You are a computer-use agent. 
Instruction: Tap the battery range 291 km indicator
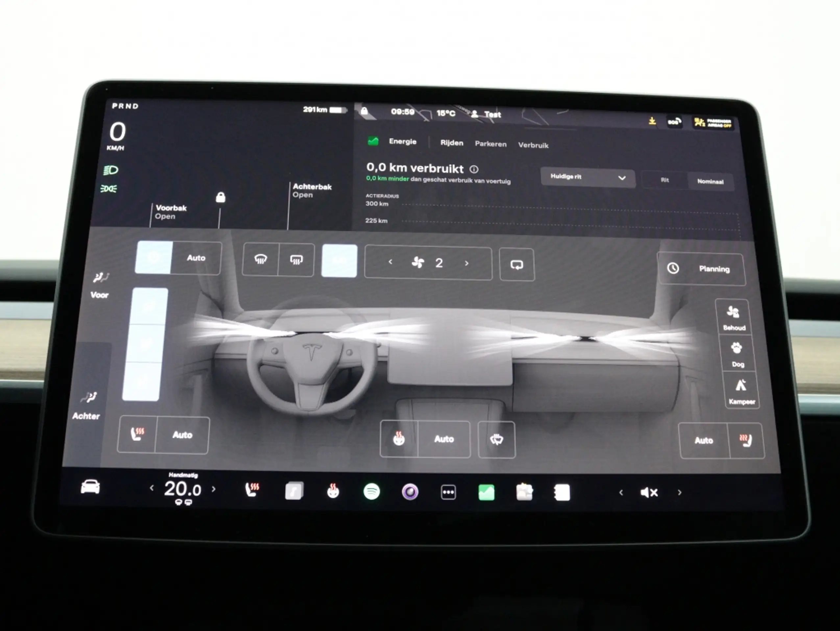pyautogui.click(x=325, y=110)
